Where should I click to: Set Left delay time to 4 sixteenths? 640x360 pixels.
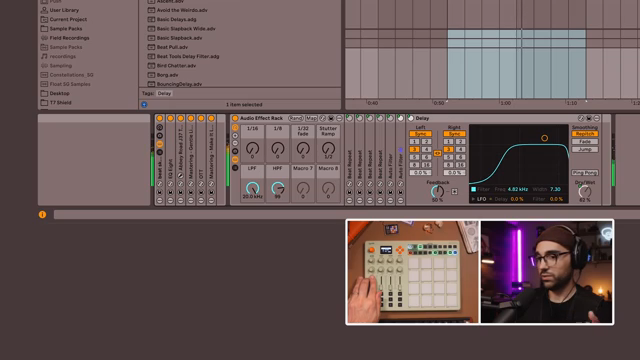click(426, 149)
